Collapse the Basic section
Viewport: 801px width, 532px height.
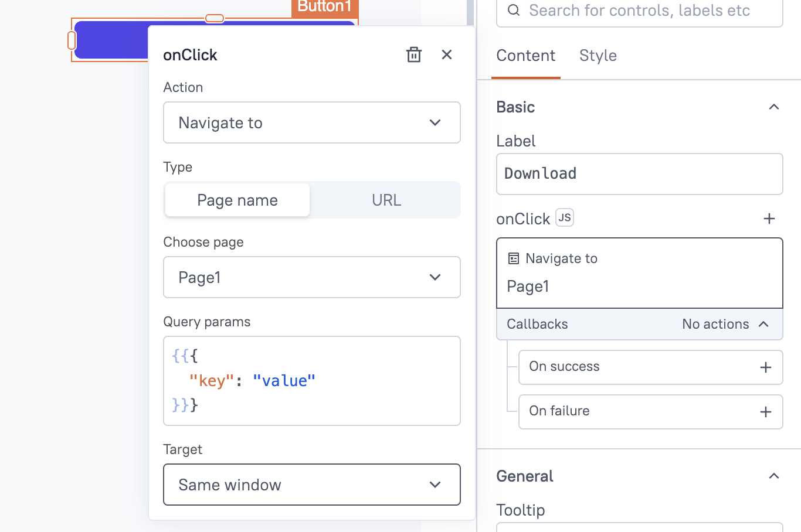774,107
